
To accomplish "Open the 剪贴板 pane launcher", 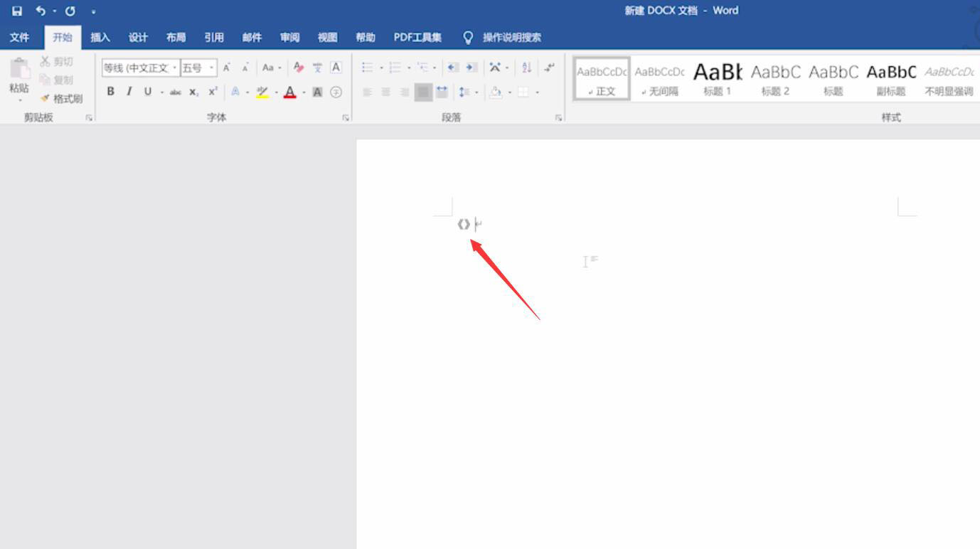I will [89, 118].
